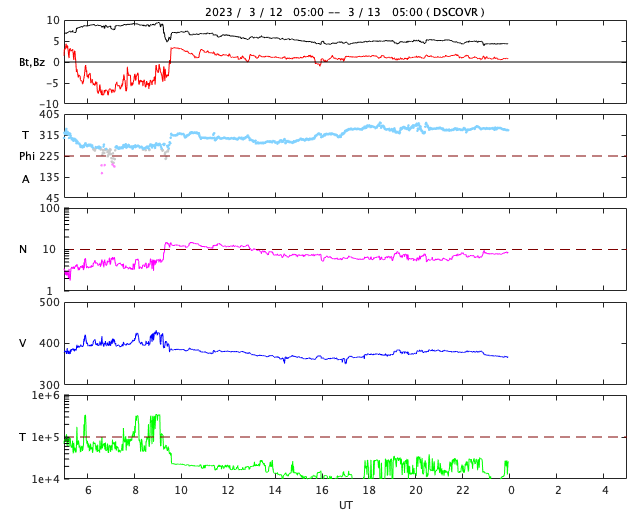Click the "225" tick on the Phi axis
The image size is (640, 512).
(x=49, y=156)
